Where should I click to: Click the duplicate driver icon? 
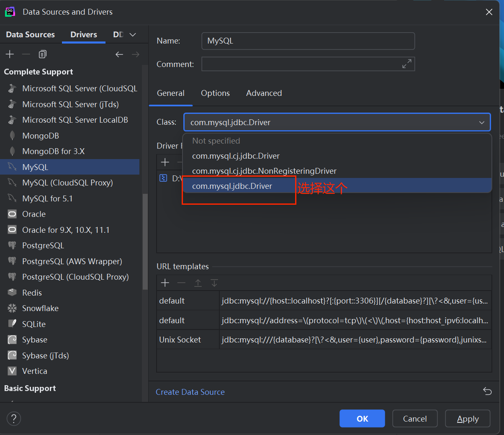pos(42,54)
